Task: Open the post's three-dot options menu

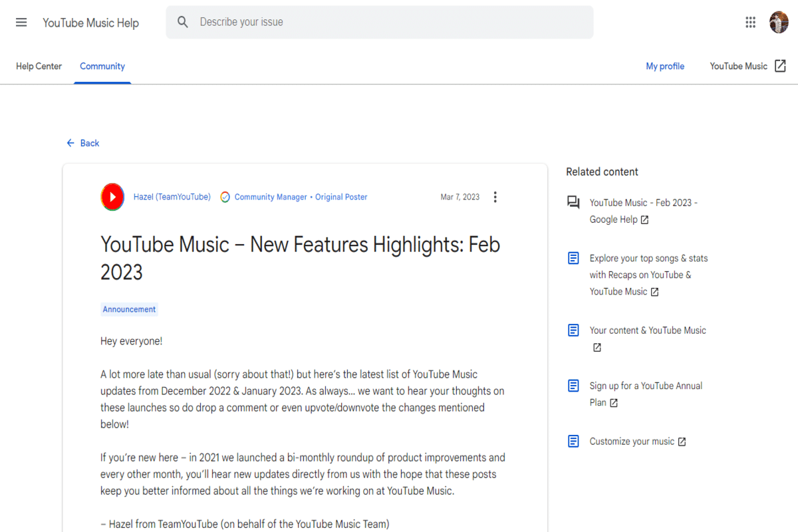Action: click(x=495, y=197)
